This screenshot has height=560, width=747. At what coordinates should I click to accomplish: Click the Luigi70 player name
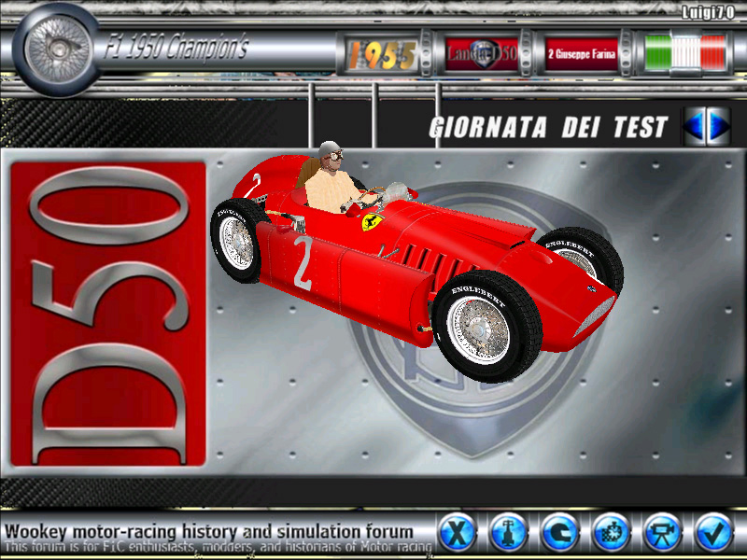[708, 13]
